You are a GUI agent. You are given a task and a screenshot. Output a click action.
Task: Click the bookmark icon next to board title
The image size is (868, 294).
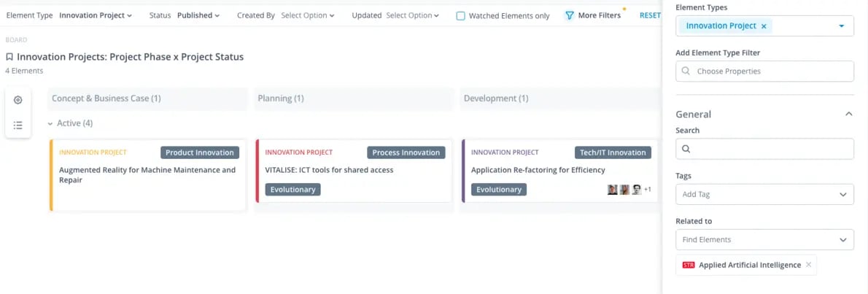(x=9, y=56)
